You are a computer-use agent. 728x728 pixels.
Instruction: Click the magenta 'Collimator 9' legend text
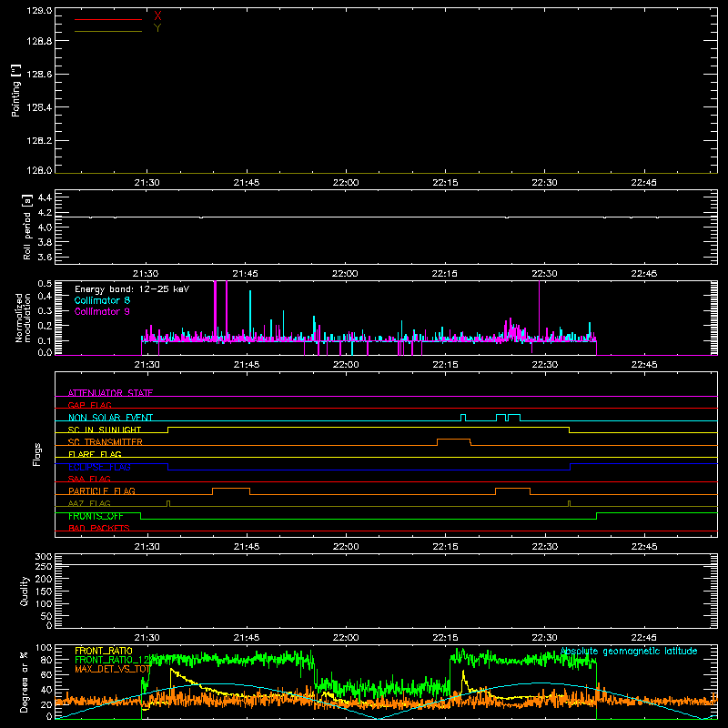click(102, 311)
